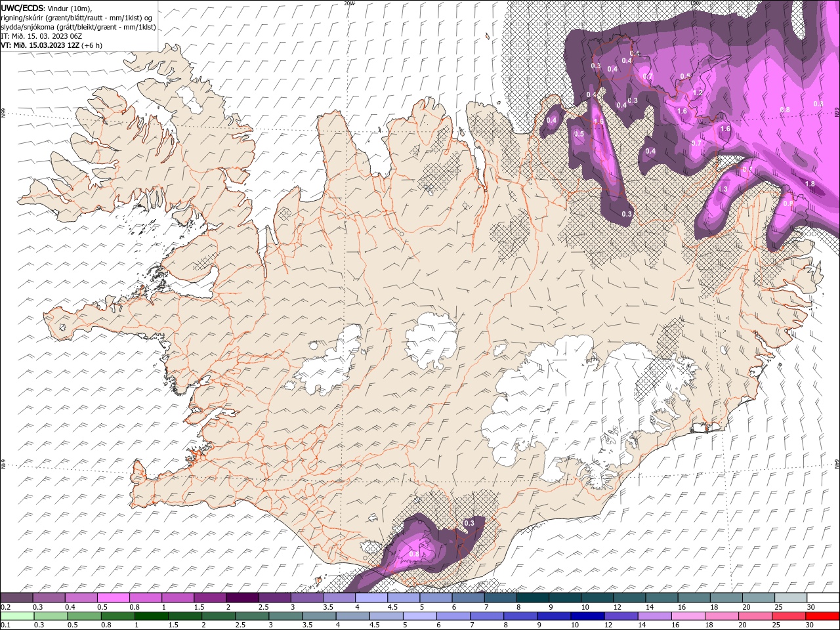The image size is (840, 630).
Task: Click the '(+6 h)' forecast offset text
Action: point(92,45)
